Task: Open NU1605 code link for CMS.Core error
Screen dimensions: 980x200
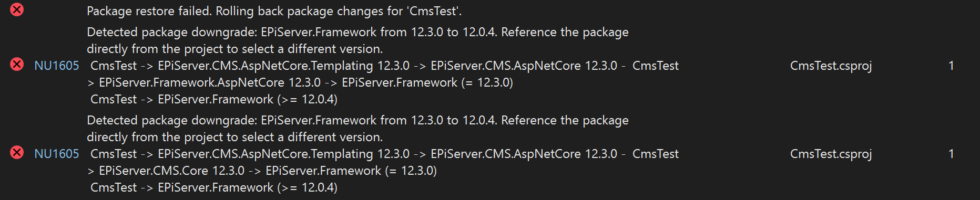Action: (x=57, y=154)
